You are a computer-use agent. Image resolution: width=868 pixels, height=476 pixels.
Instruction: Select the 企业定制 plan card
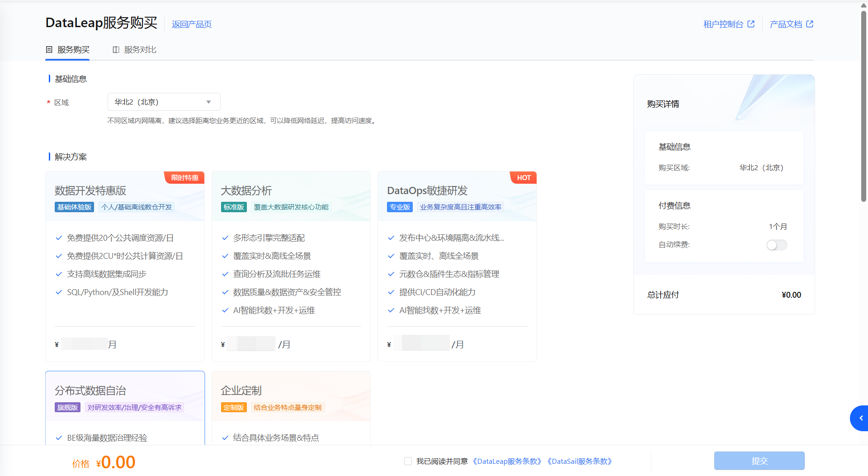pyautogui.click(x=291, y=408)
